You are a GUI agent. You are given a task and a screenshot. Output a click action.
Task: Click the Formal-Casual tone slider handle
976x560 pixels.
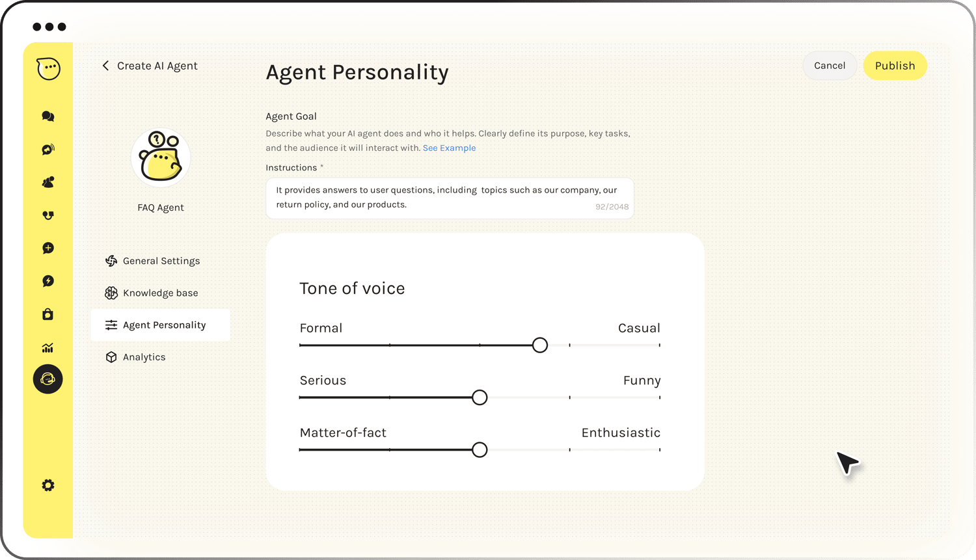pyautogui.click(x=539, y=345)
